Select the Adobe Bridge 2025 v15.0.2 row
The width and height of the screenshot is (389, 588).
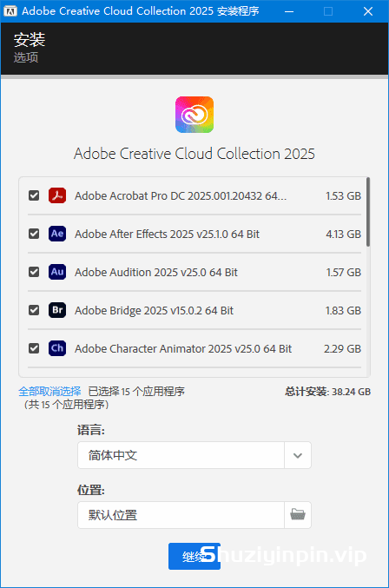pos(194,310)
